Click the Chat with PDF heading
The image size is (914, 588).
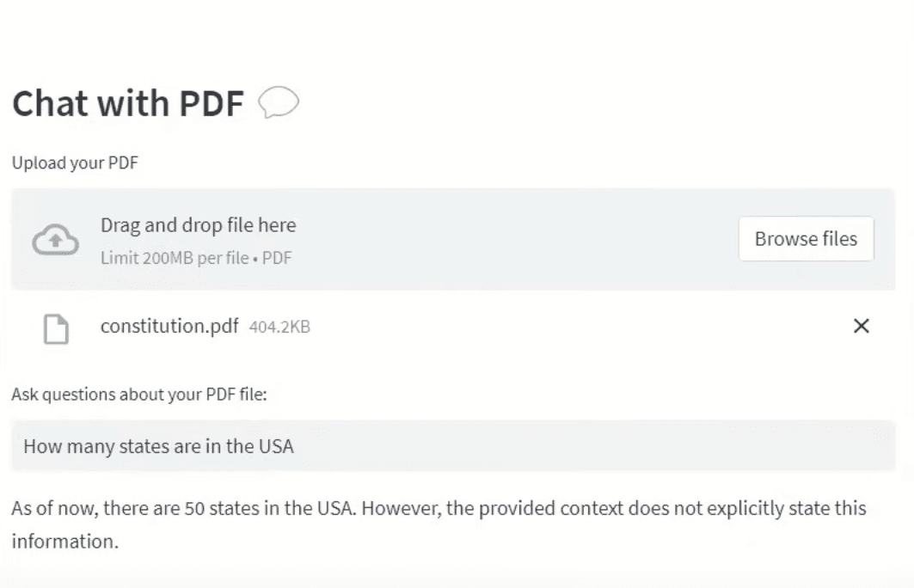pos(127,103)
